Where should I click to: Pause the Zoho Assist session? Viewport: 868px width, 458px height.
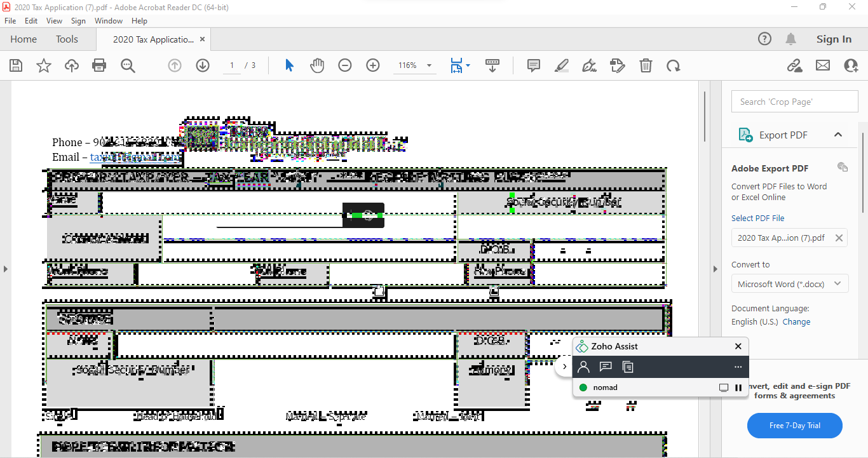click(738, 387)
